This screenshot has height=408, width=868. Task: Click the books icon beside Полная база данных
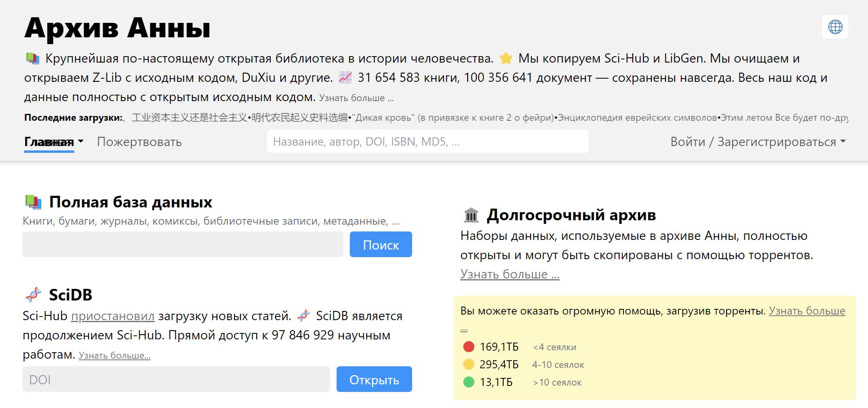(x=33, y=202)
